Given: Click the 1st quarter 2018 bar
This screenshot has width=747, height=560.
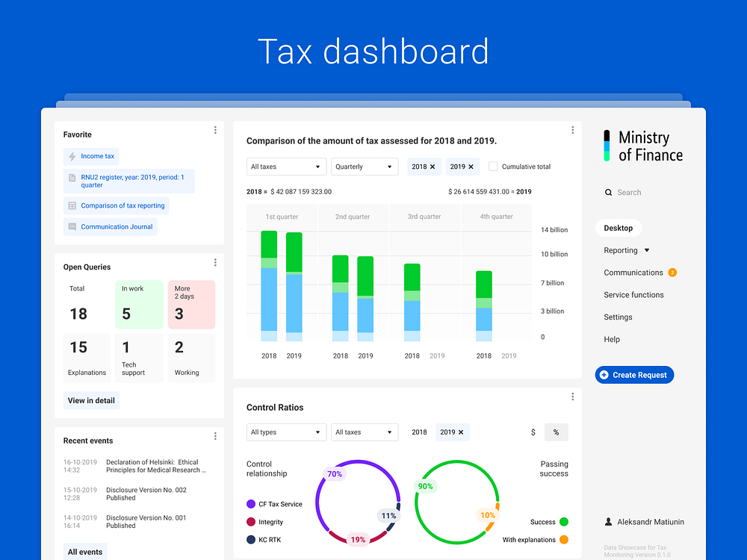Looking at the screenshot, I should [269, 286].
